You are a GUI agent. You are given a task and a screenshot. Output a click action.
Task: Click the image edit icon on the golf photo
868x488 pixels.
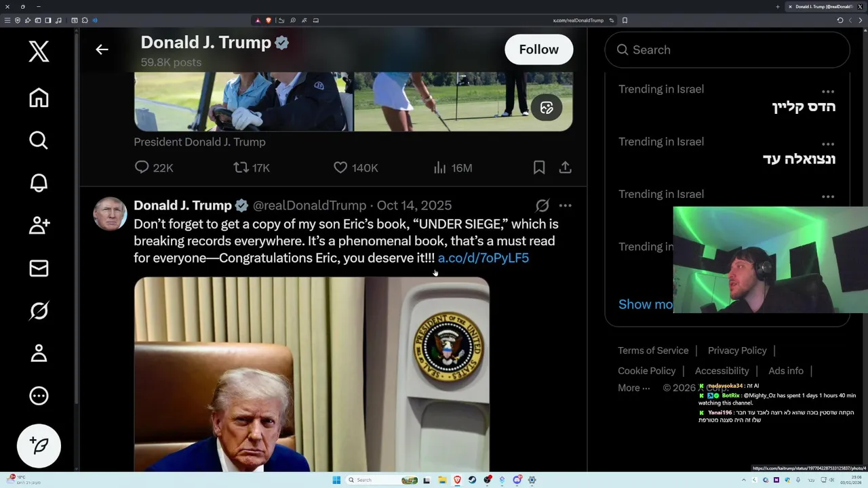click(547, 108)
